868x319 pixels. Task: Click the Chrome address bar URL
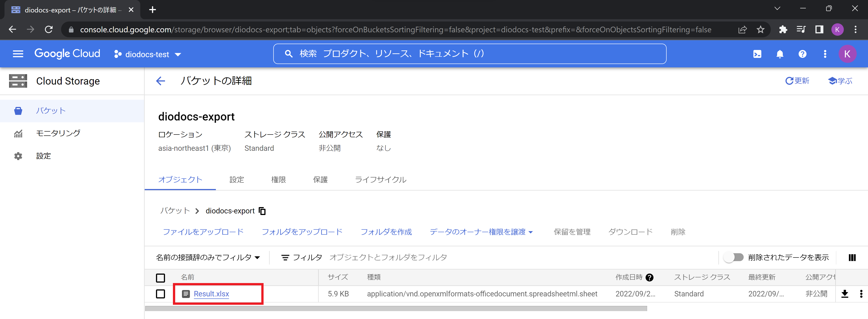pos(396,30)
